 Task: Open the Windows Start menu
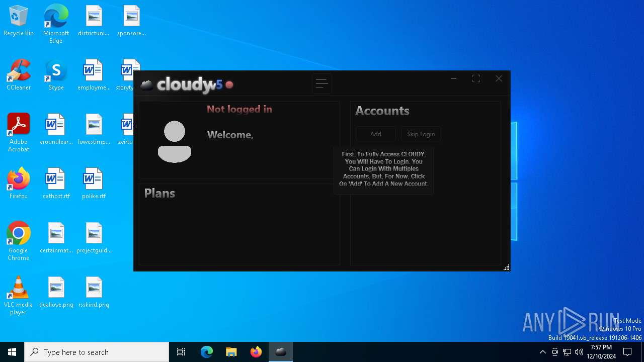12,352
